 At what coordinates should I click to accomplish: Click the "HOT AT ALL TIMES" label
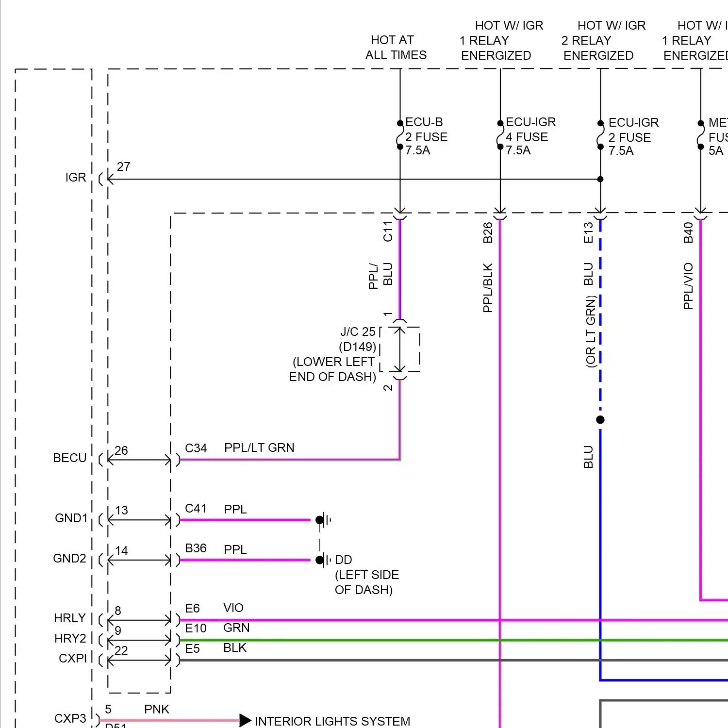[x=396, y=48]
